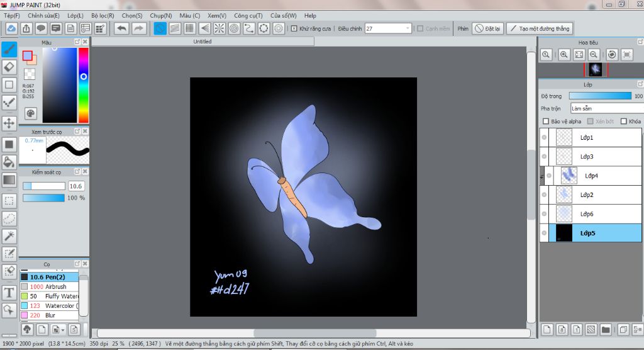Toggle the Khử răng cưa checkbox
Screen dimensions: 644x350
(x=294, y=29)
